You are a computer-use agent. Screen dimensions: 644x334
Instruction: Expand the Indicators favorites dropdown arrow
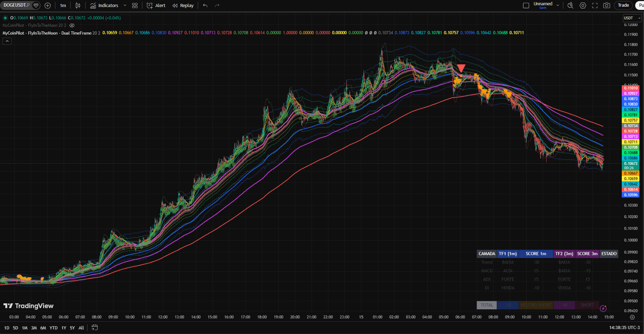(125, 6)
